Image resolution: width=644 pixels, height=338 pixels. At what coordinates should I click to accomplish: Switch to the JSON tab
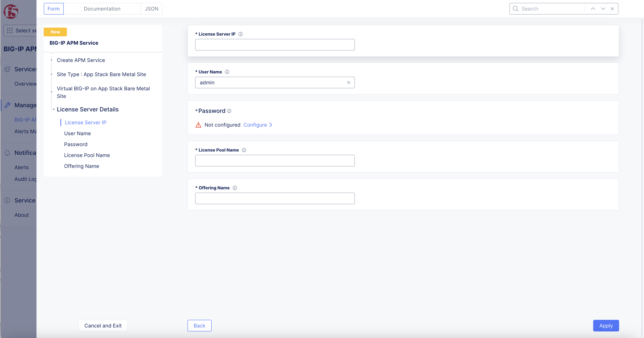click(152, 9)
